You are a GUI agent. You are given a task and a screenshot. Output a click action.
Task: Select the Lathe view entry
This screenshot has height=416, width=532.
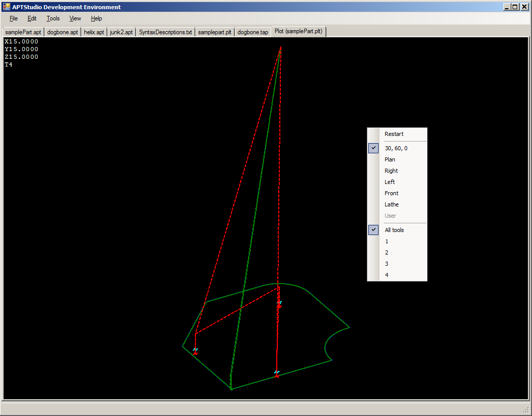[x=397, y=204]
